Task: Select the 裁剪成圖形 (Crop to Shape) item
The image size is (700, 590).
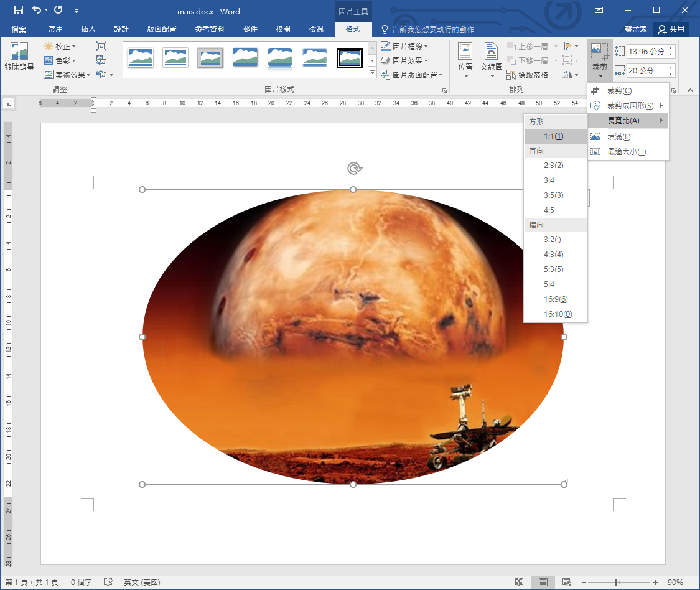Action: (630, 106)
